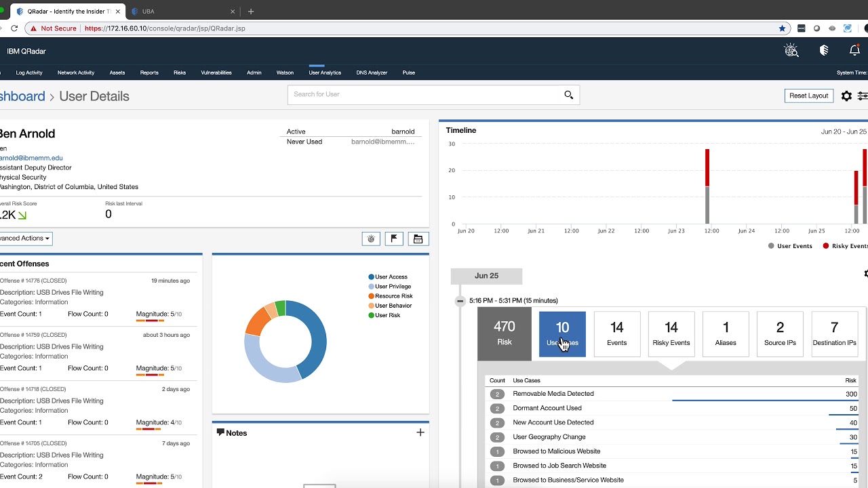This screenshot has height=488, width=868.
Task: Open the Network Activity tab
Action: point(76,73)
